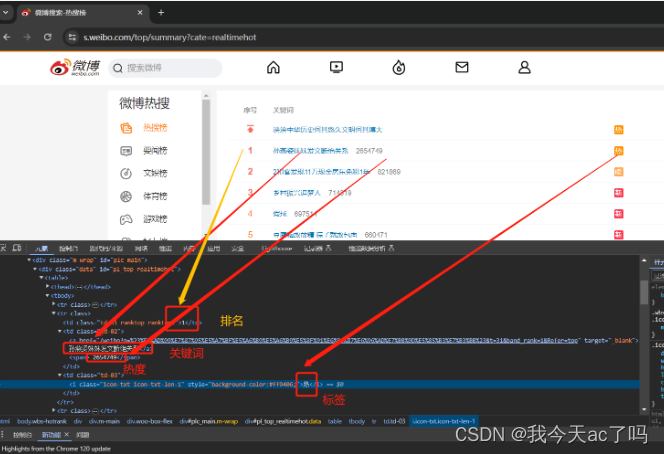Switch to the 应用 DevTools tab
Image resolution: width=664 pixels, height=454 pixels.
click(x=213, y=249)
